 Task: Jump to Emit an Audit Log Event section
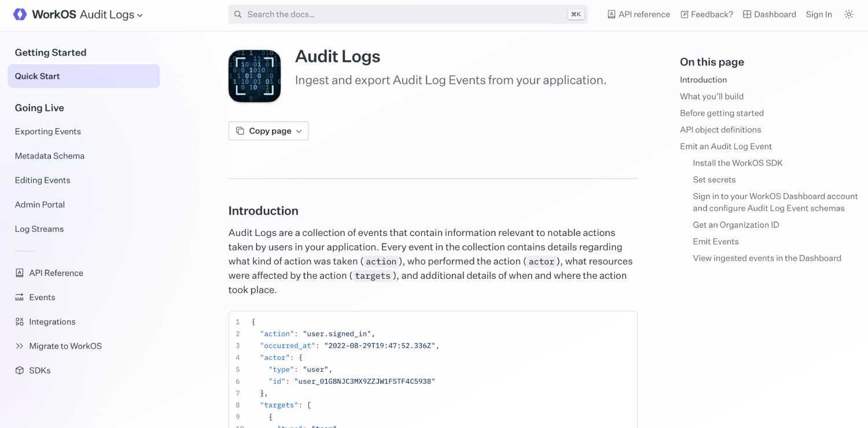coord(726,146)
